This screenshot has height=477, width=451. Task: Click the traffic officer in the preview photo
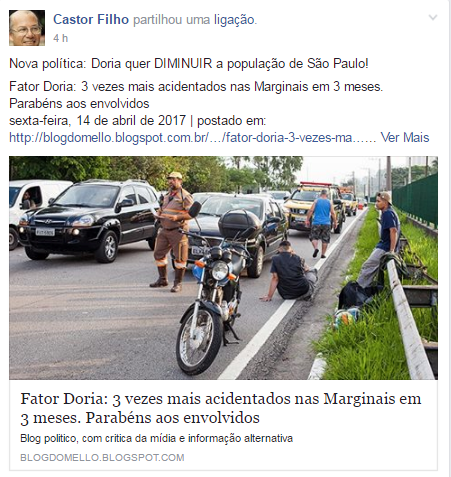[172, 232]
